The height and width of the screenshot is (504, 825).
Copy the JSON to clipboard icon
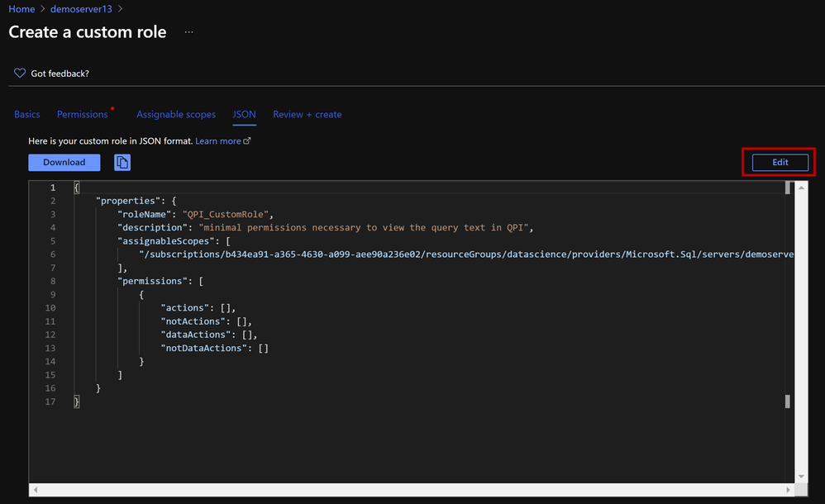coord(122,163)
